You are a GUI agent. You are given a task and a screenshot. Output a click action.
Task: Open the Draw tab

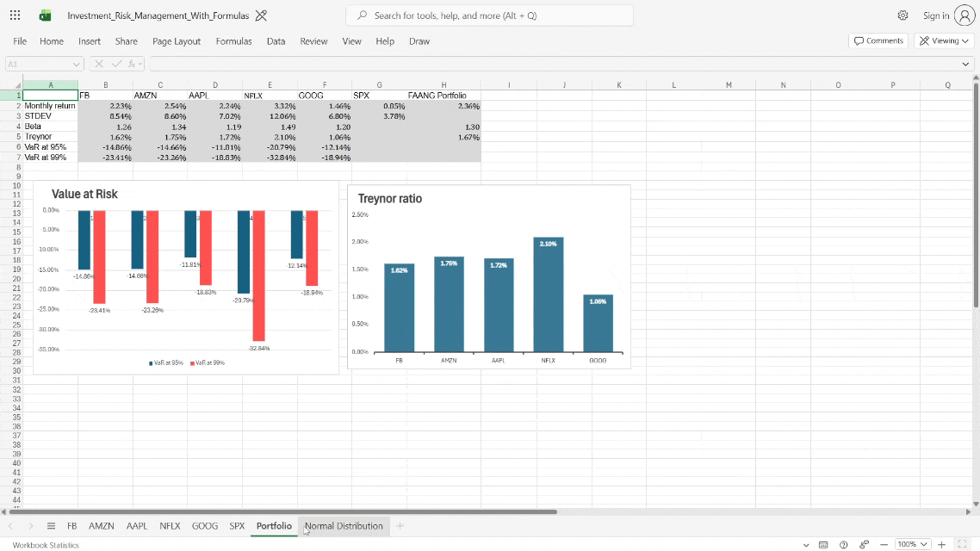419,41
